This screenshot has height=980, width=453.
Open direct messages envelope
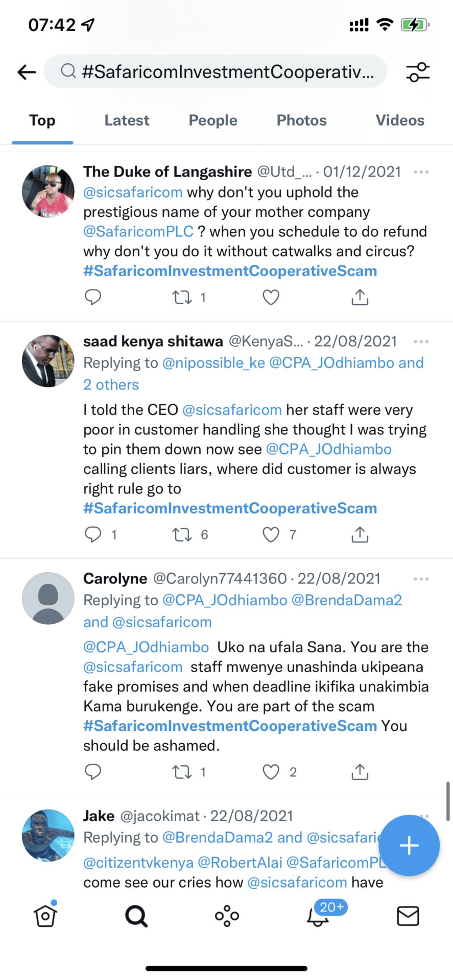(408, 916)
